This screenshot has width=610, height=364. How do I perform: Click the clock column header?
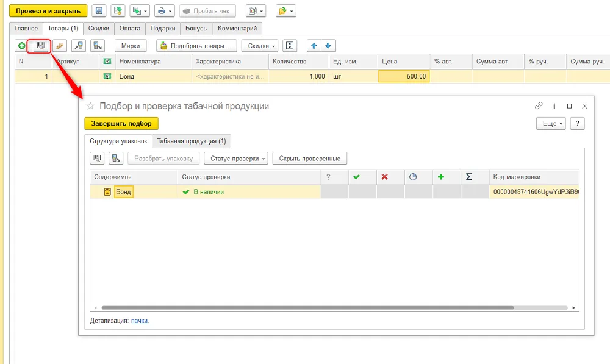418,177
